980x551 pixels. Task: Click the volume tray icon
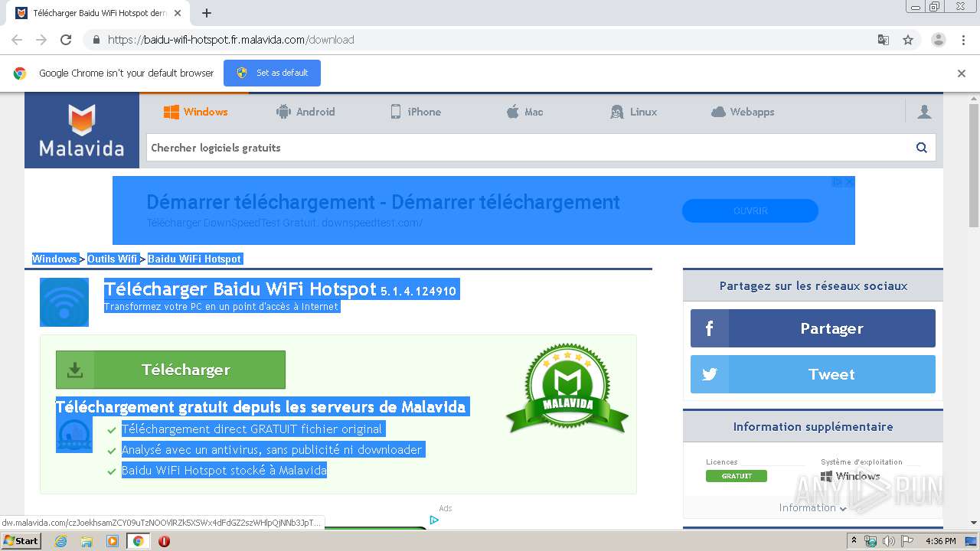pyautogui.click(x=888, y=541)
